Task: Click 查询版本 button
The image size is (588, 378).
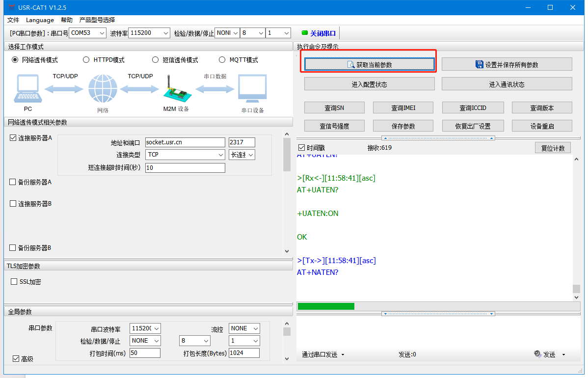Action: [x=542, y=108]
